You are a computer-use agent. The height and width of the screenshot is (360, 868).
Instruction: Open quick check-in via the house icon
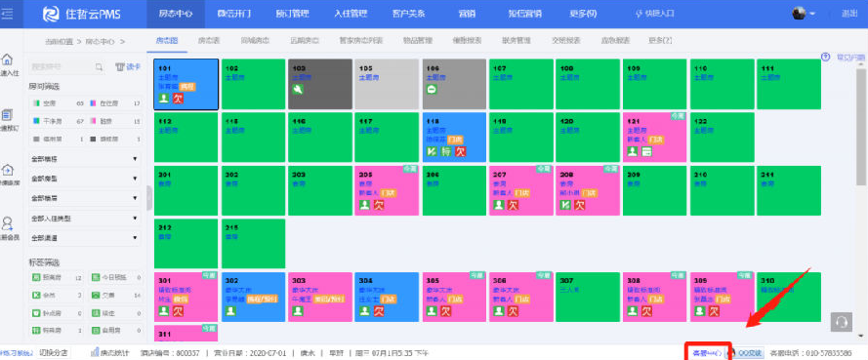pos(8,60)
